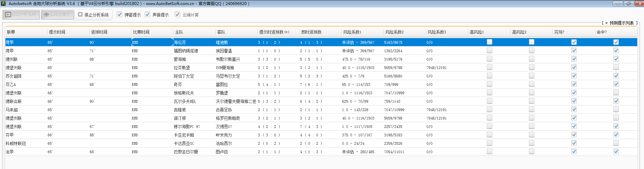The height and width of the screenshot is (169, 644).
Task: Select the 卡亚尼卡帕 team row
Action: [184, 135]
